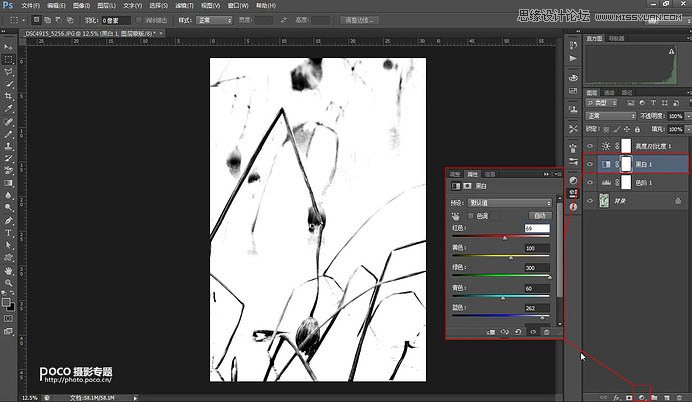
Task: Enable the 色调 tint checkbox
Action: (470, 215)
